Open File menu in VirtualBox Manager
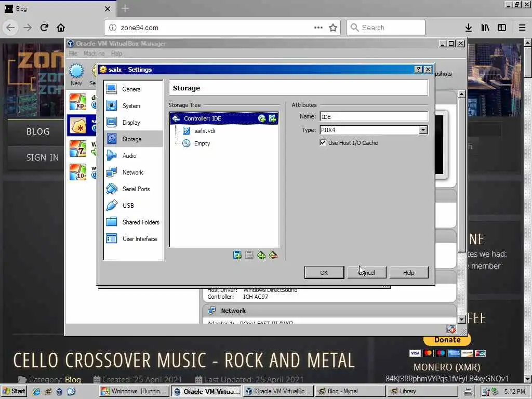Image resolution: width=532 pixels, height=399 pixels. pos(73,54)
